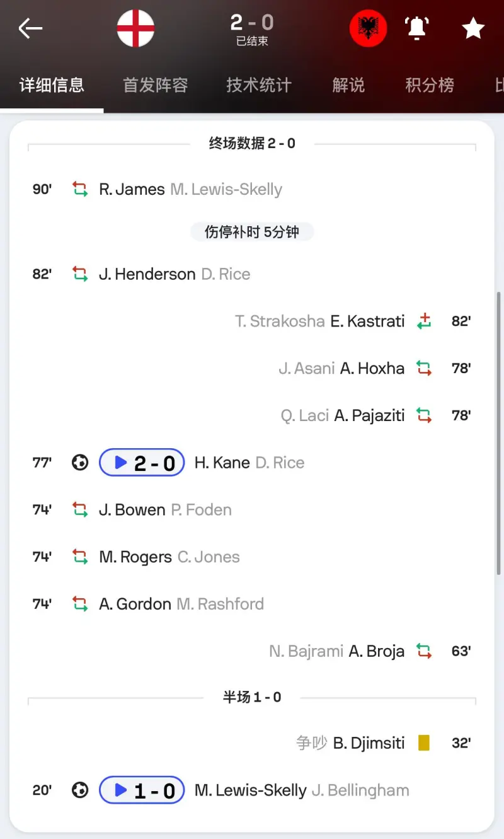Switch to 首发阵容 tab

[156, 85]
